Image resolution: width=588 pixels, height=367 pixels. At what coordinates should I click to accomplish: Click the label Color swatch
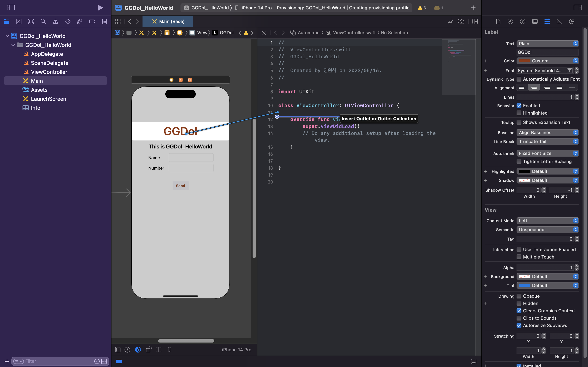524,61
